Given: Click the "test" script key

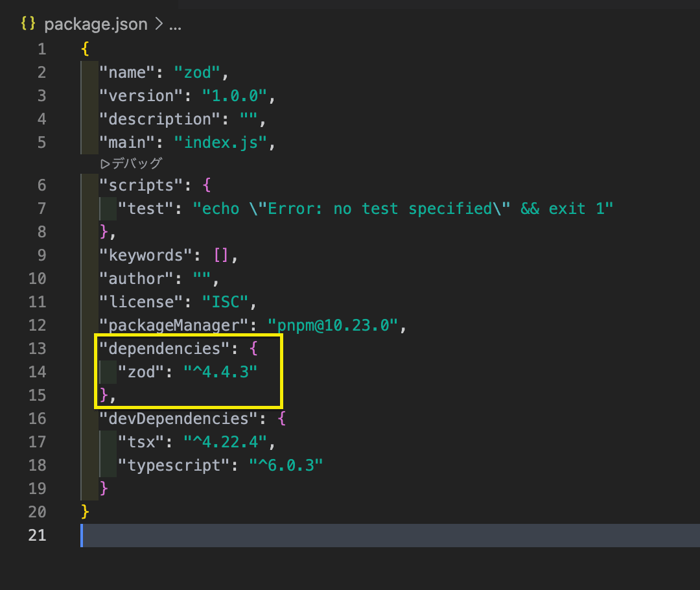Looking at the screenshot, I should (146, 209).
